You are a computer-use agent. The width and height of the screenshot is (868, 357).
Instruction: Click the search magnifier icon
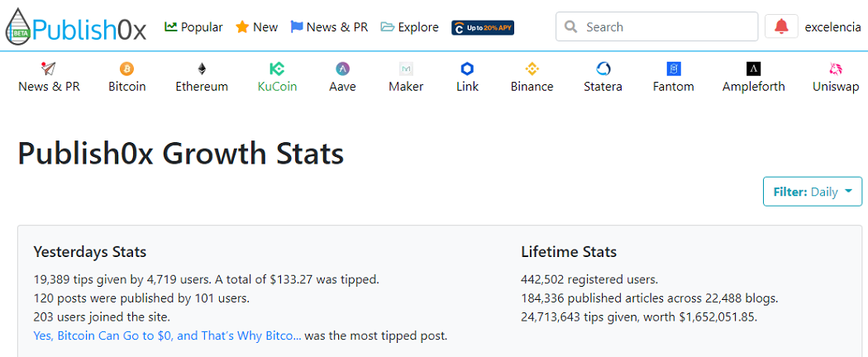(570, 26)
